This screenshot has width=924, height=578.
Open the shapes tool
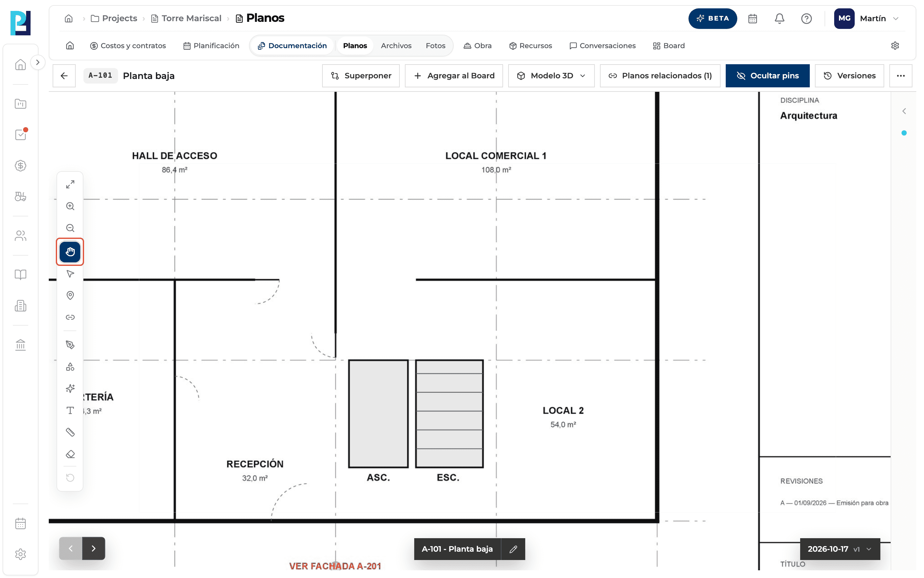[70, 367]
